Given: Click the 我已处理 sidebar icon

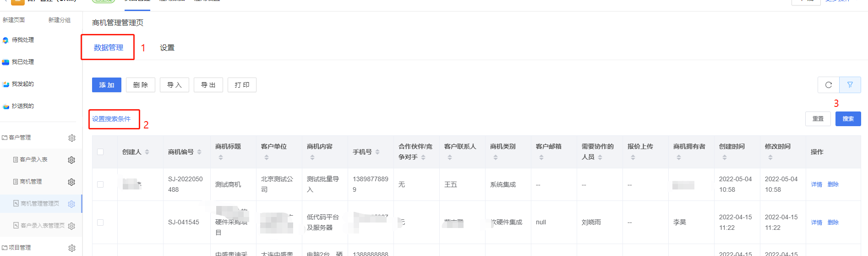Looking at the screenshot, I should (x=5, y=62).
